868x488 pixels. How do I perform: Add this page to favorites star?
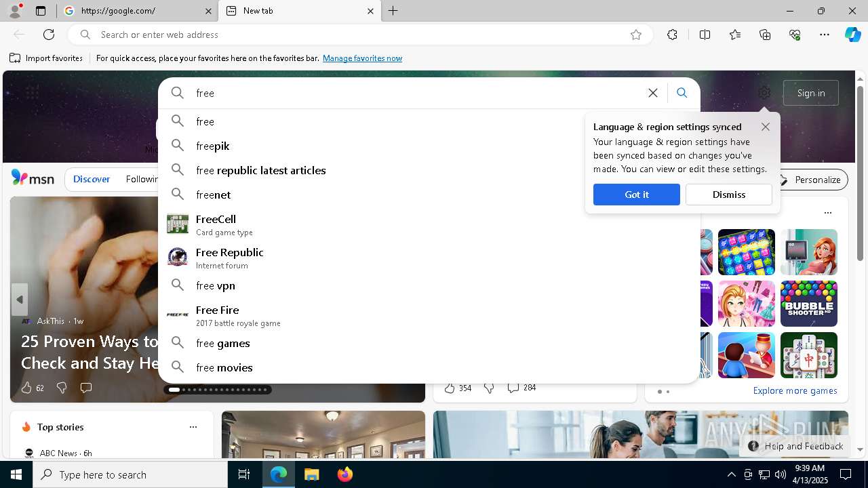coord(636,35)
